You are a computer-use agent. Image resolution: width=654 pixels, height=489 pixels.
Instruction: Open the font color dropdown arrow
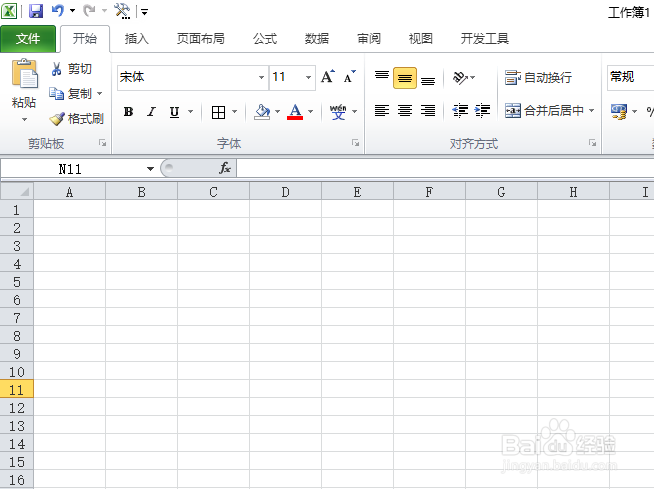[310, 112]
